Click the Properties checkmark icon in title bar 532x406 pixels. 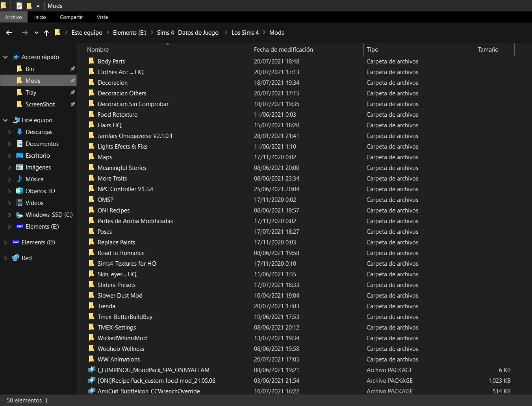pyautogui.click(x=19, y=6)
